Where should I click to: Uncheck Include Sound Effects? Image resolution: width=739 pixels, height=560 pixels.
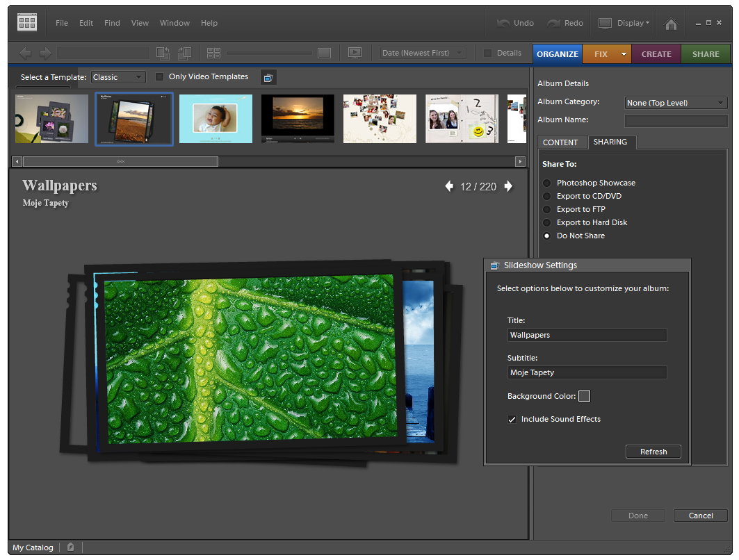click(512, 420)
